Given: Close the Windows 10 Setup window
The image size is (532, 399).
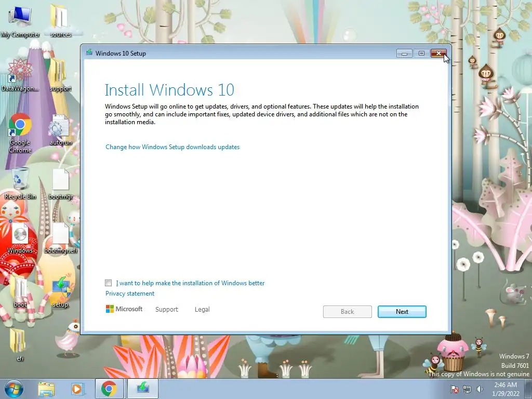Looking at the screenshot, I should point(438,54).
